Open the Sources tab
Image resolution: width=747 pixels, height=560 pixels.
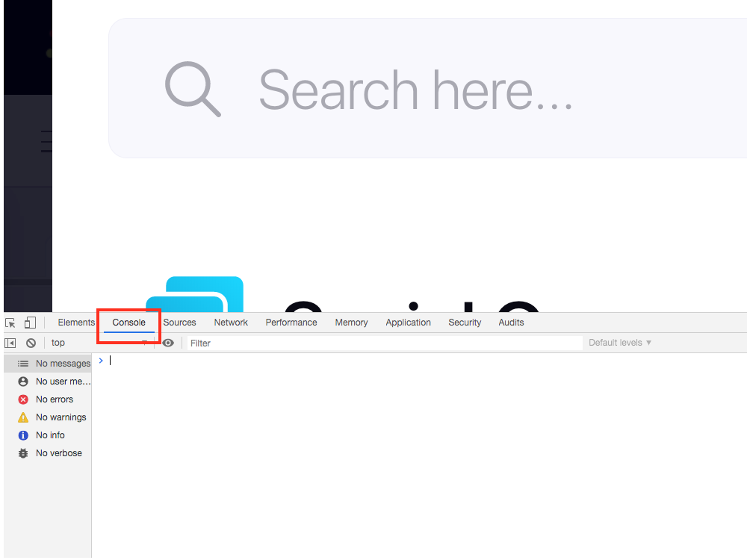pyautogui.click(x=179, y=323)
